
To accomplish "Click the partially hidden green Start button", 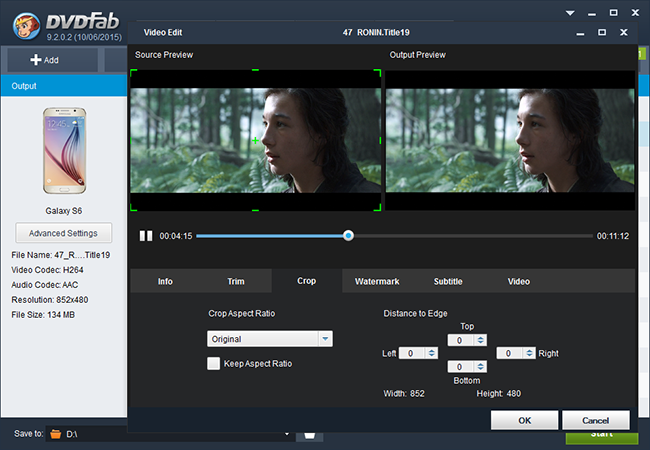I will [x=601, y=438].
